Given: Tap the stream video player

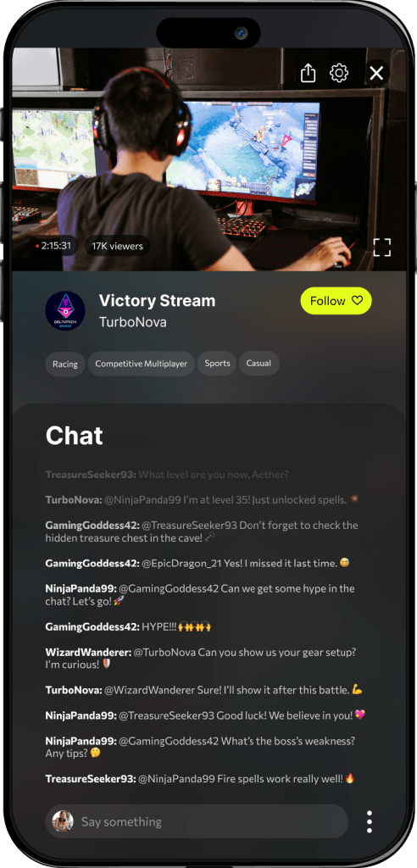Looking at the screenshot, I should (x=209, y=159).
